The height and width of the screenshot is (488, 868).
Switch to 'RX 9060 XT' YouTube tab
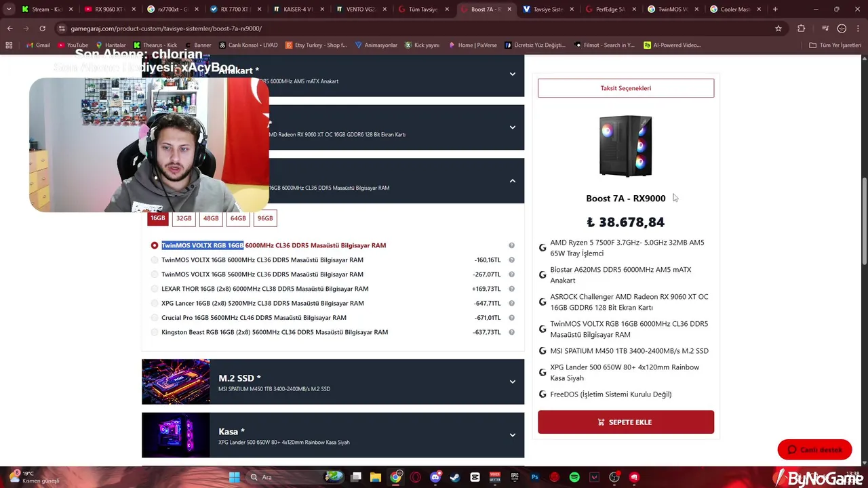(x=109, y=9)
